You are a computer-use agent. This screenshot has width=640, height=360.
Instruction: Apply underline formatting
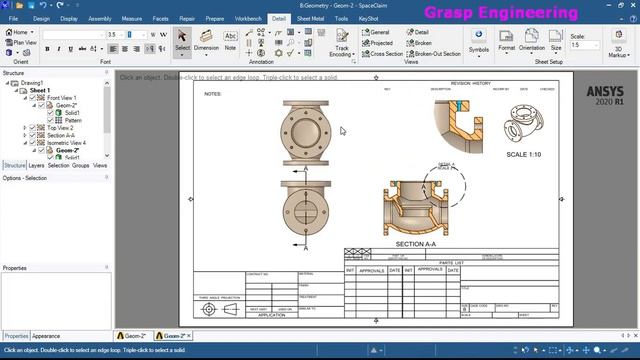pos(71,49)
